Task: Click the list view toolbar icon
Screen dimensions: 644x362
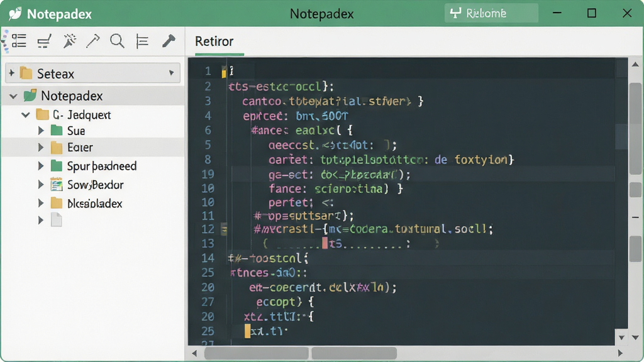Action: pos(19,41)
